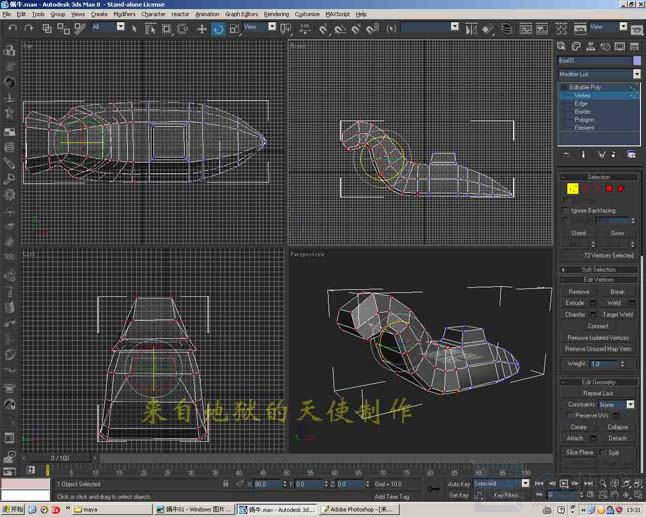The height and width of the screenshot is (517, 646).
Task: Click Zoom magnifier in viewport controls
Action: (603, 484)
